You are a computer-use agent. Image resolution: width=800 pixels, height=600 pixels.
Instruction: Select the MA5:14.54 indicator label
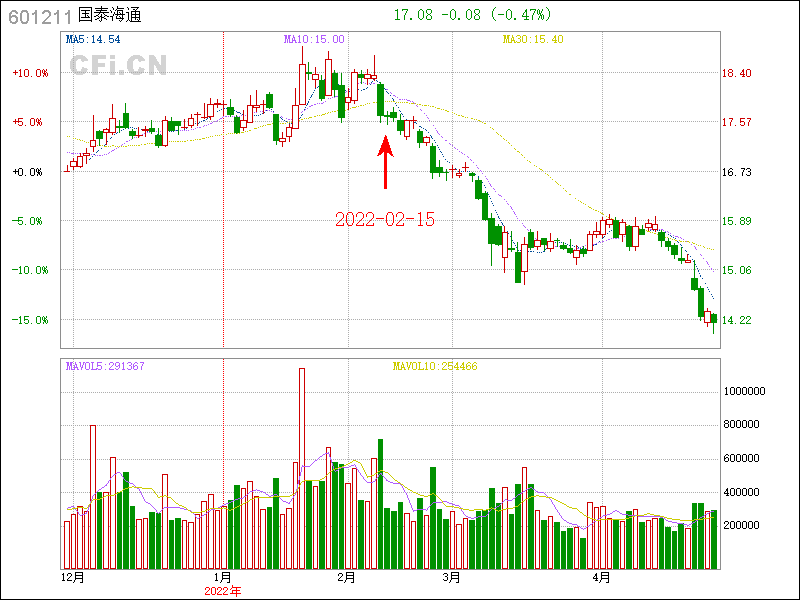point(93,39)
